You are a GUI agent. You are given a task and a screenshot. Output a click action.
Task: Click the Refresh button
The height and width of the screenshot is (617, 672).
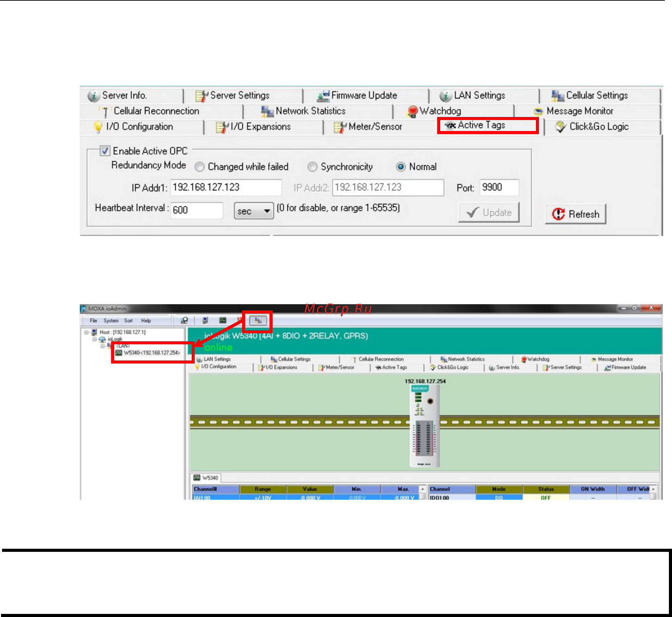[x=576, y=214]
